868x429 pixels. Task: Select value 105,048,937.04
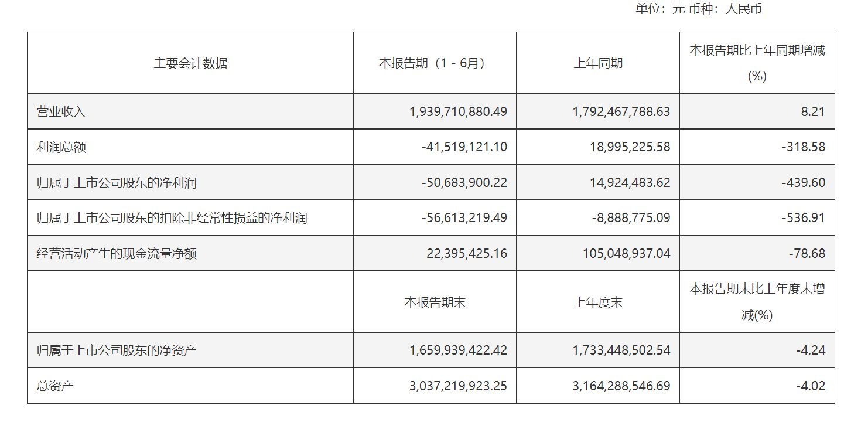(627, 254)
